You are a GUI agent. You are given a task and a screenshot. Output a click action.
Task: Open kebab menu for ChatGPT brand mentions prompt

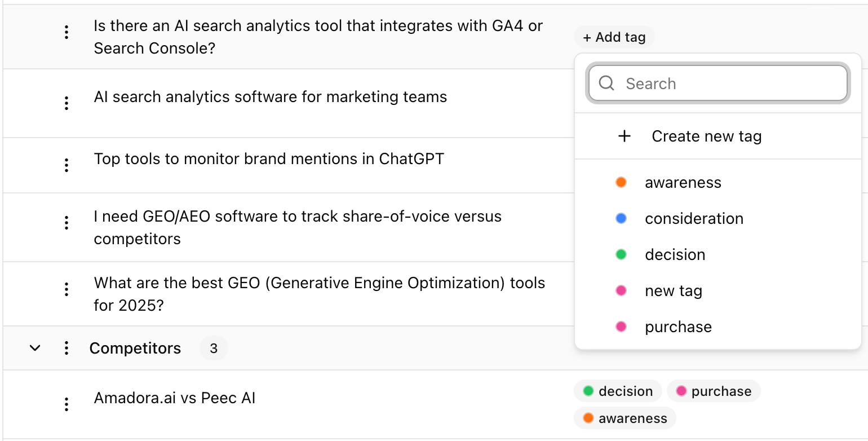(67, 165)
